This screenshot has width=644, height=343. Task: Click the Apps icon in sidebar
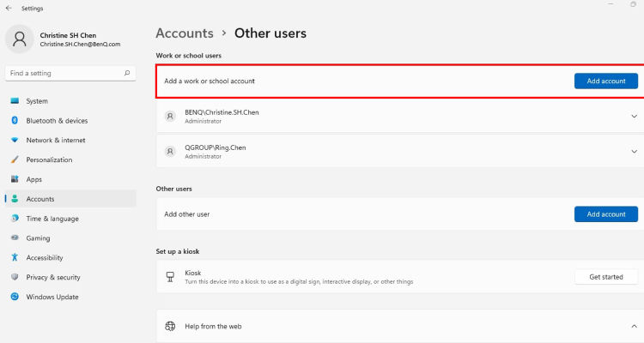click(x=15, y=179)
